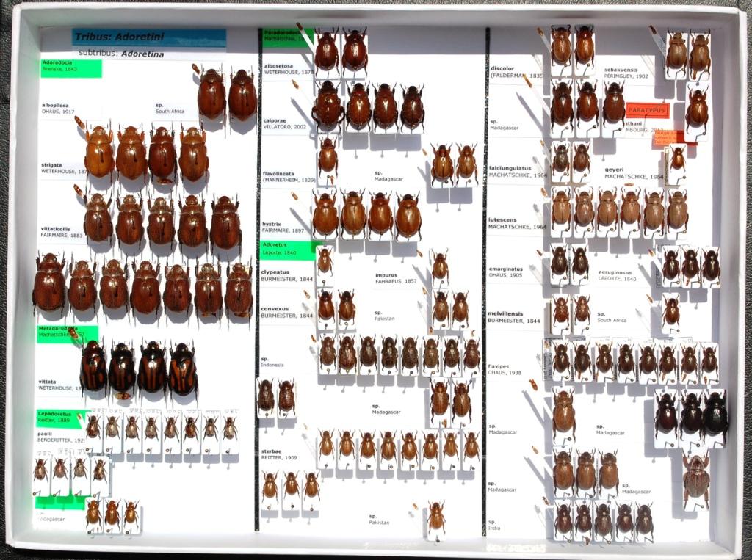Click the blue Tribus: Adoretini header label

[x=148, y=37]
